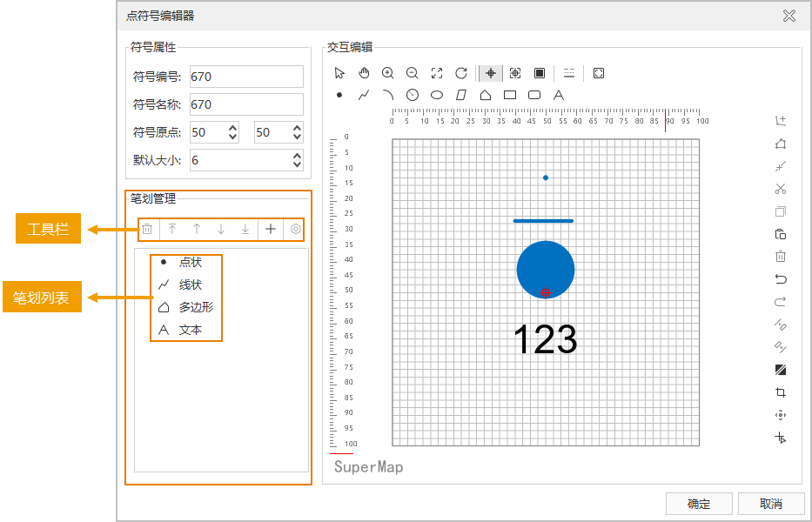Viewport: 812px width, 522px height.
Task: Toggle the crosshair origin display button
Action: pyautogui.click(x=491, y=73)
